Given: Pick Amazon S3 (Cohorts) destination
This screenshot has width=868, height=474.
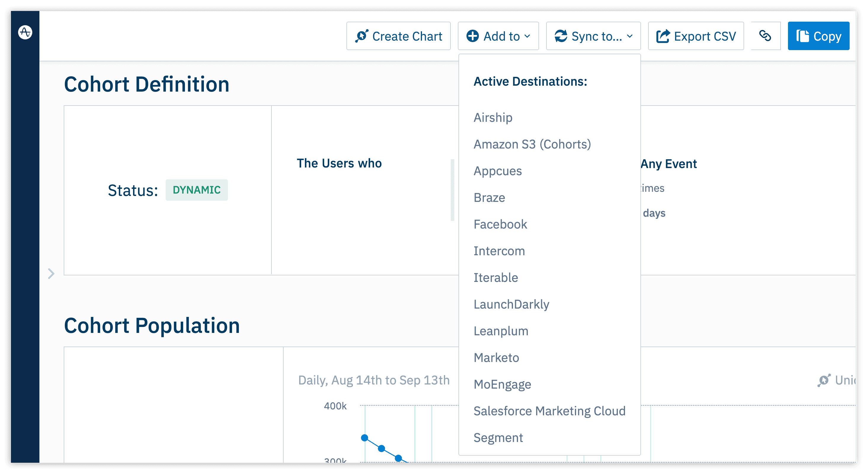Looking at the screenshot, I should point(533,144).
